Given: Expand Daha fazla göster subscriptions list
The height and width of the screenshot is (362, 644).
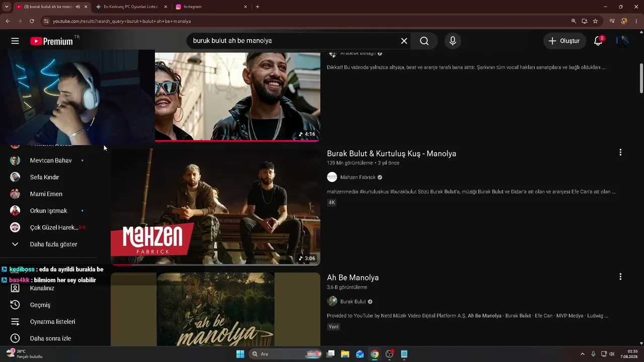Looking at the screenshot, I should 53,244.
